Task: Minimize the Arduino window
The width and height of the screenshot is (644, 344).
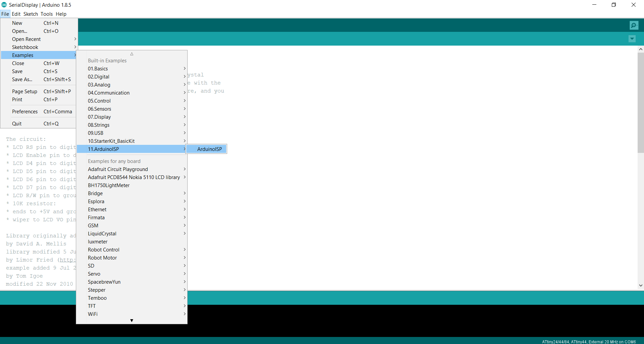Action: [x=594, y=5]
